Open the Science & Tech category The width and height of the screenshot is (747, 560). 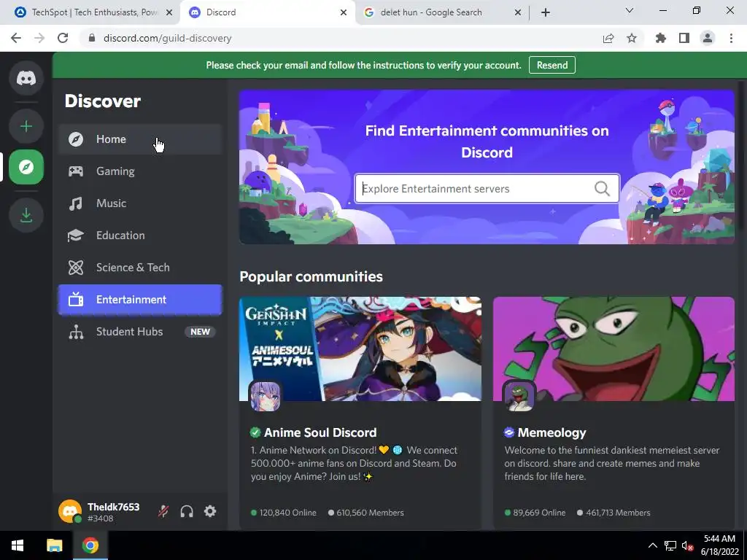click(x=140, y=267)
